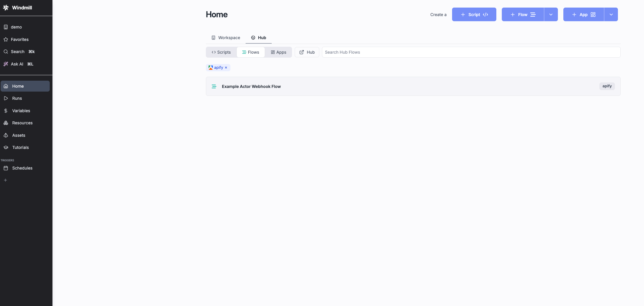Viewport: 644px width, 306px height.
Task: Expand the Flow creation dropdown arrow
Action: pos(551,14)
